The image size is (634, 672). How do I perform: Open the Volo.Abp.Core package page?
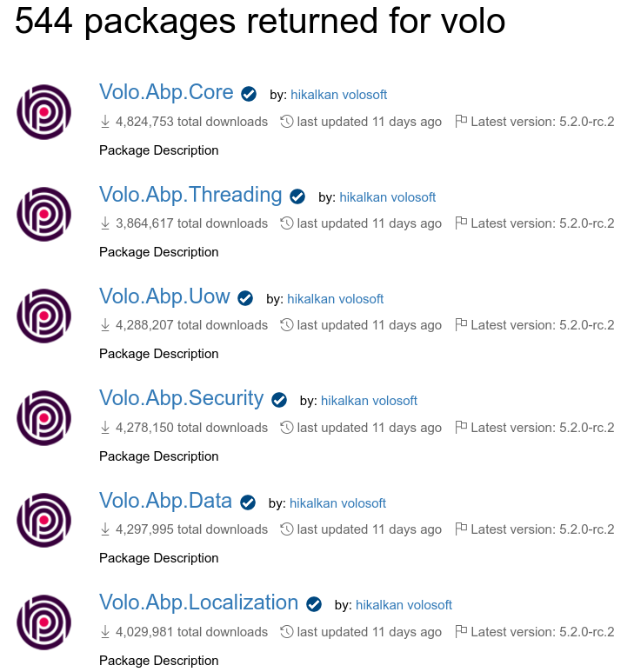[x=166, y=92]
